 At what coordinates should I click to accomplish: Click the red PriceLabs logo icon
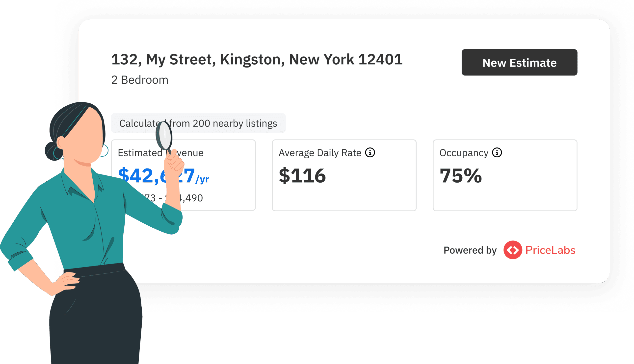tap(512, 250)
